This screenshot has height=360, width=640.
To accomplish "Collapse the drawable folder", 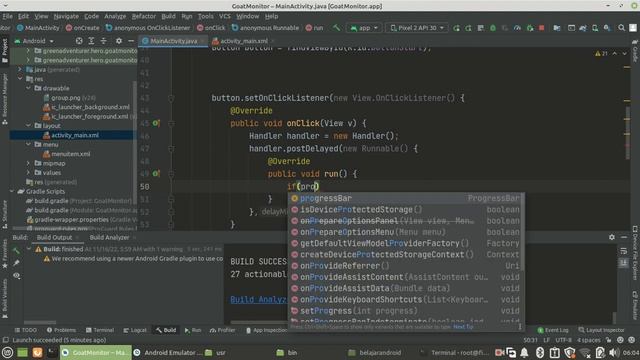I will pos(28,88).
